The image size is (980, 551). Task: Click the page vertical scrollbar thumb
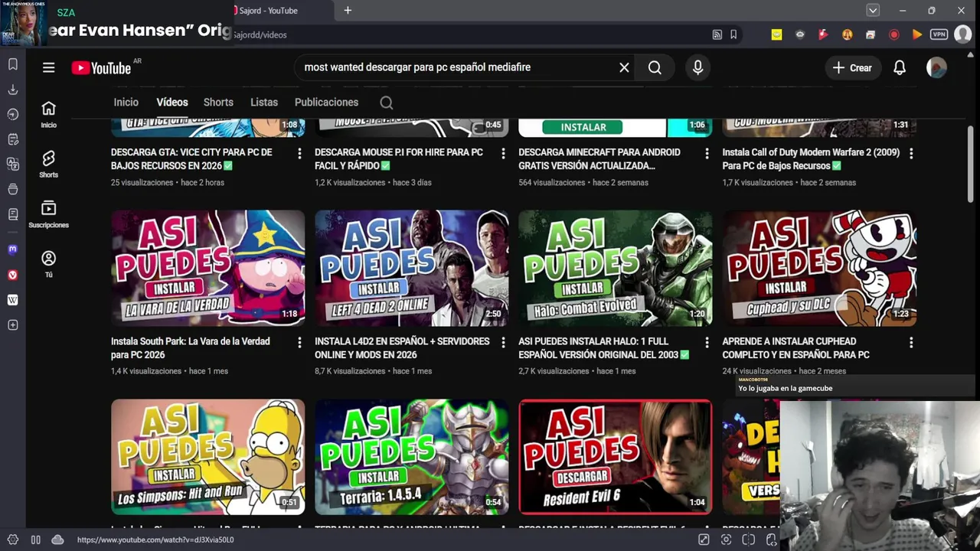click(x=971, y=165)
